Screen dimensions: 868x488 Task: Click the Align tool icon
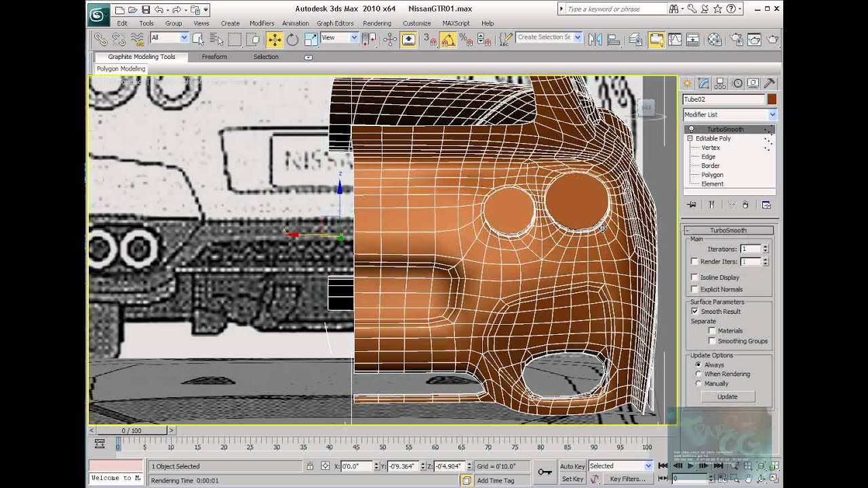(614, 39)
